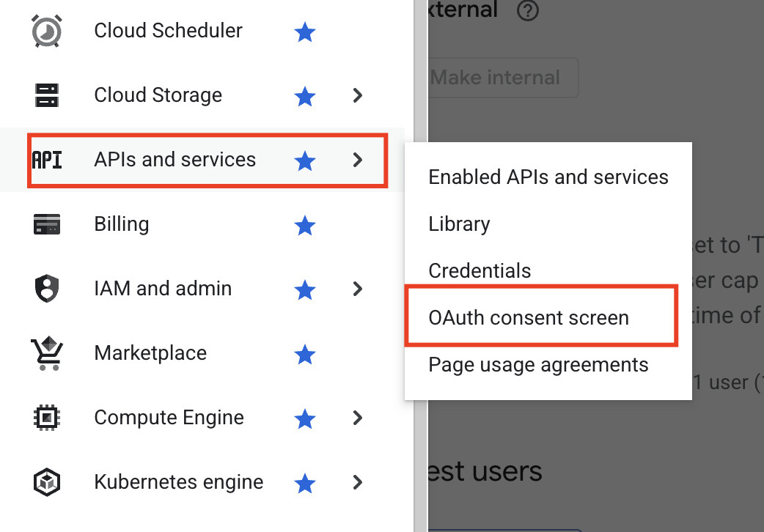Image resolution: width=764 pixels, height=532 pixels.
Task: Expand the Cloud Storage submenu arrow
Action: pos(357,95)
